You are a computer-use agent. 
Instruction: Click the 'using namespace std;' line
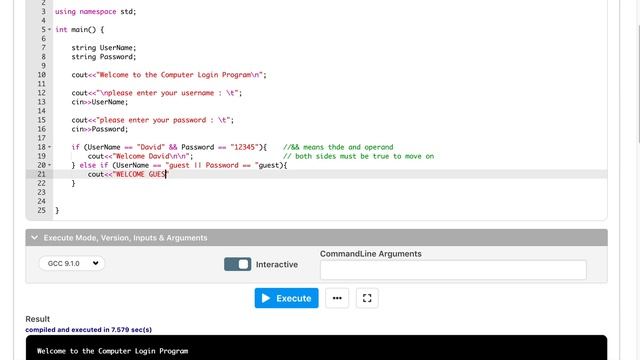[96, 11]
